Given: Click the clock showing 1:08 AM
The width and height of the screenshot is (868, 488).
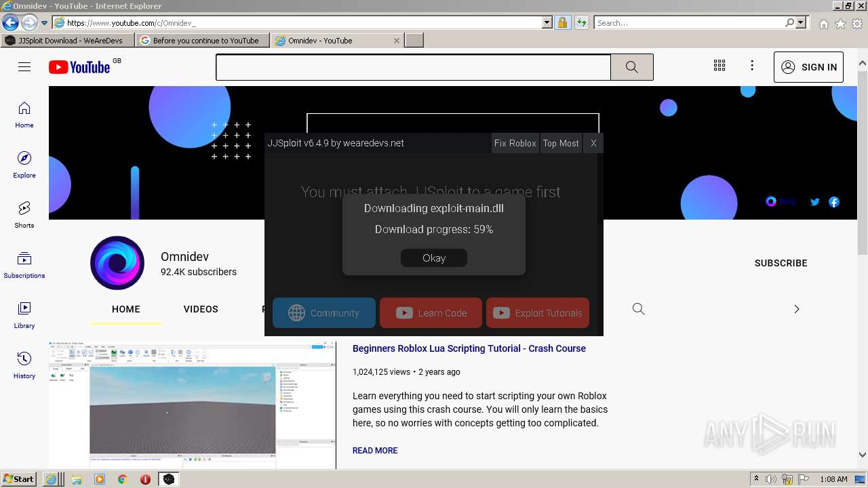Looking at the screenshot, I should (x=833, y=479).
